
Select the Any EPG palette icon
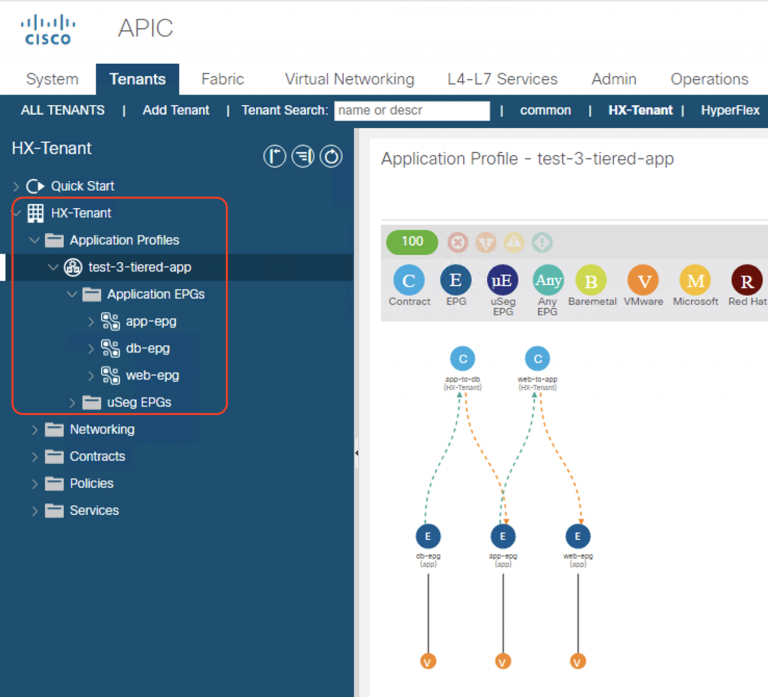(548, 280)
